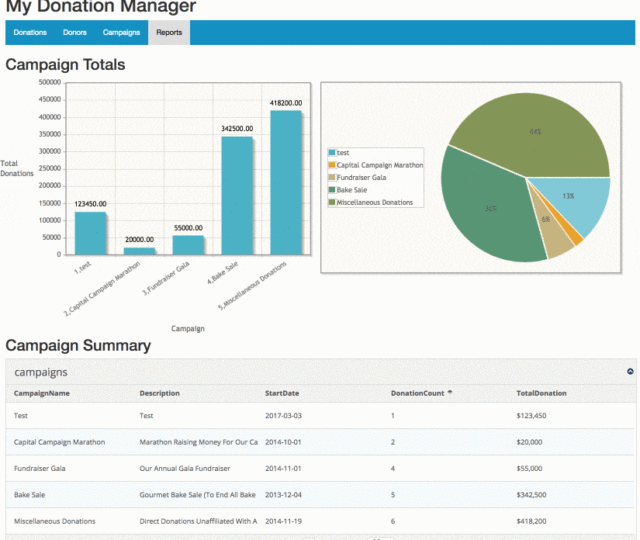This screenshot has height=540, width=640.
Task: Click the 'Campaign Totals' heading
Action: tap(65, 64)
